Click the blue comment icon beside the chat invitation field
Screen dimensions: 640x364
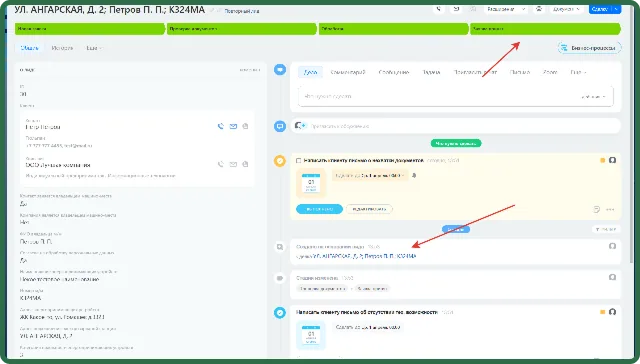(280, 126)
